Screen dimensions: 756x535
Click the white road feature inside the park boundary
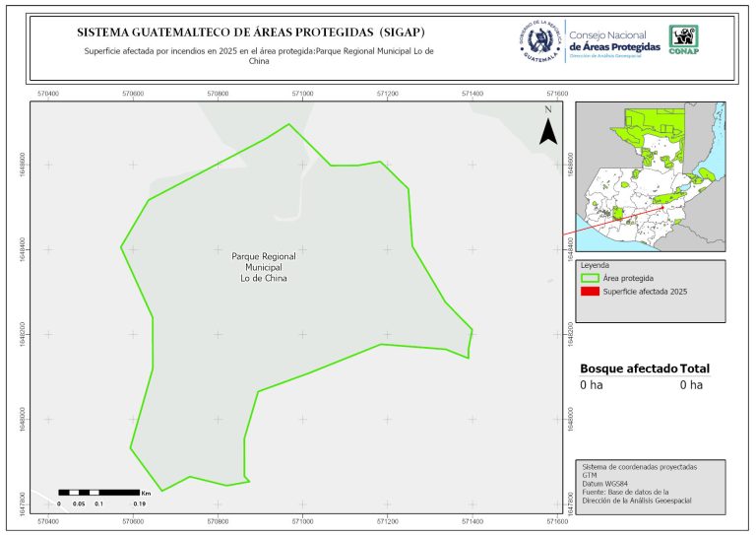point(285,213)
